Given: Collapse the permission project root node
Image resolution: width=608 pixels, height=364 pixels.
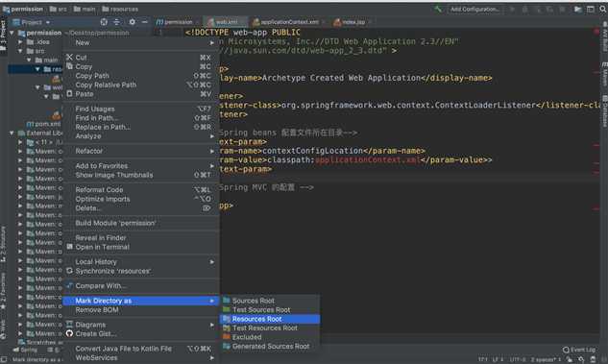Looking at the screenshot, I should [12, 33].
